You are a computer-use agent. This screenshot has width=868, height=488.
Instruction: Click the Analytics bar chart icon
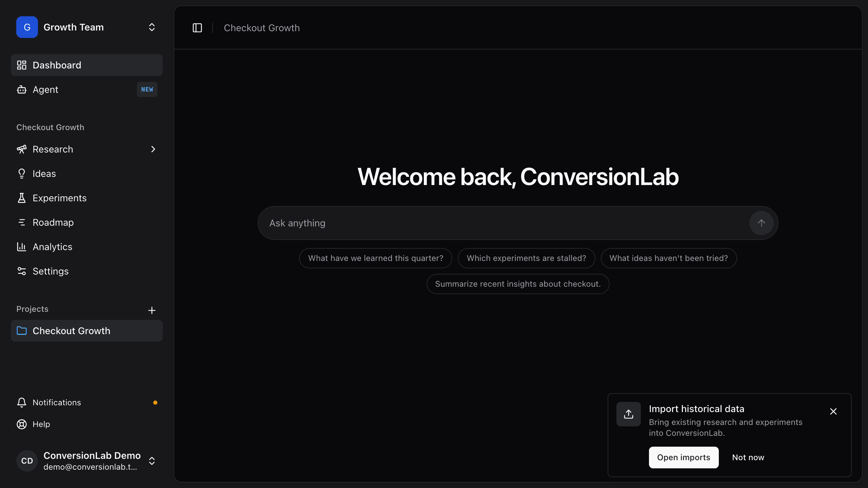click(x=22, y=247)
